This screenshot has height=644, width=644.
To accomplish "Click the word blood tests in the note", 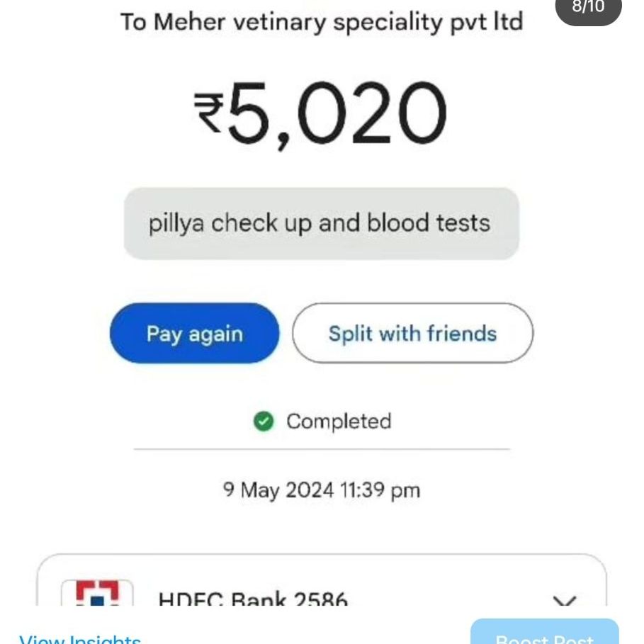I will (x=429, y=224).
